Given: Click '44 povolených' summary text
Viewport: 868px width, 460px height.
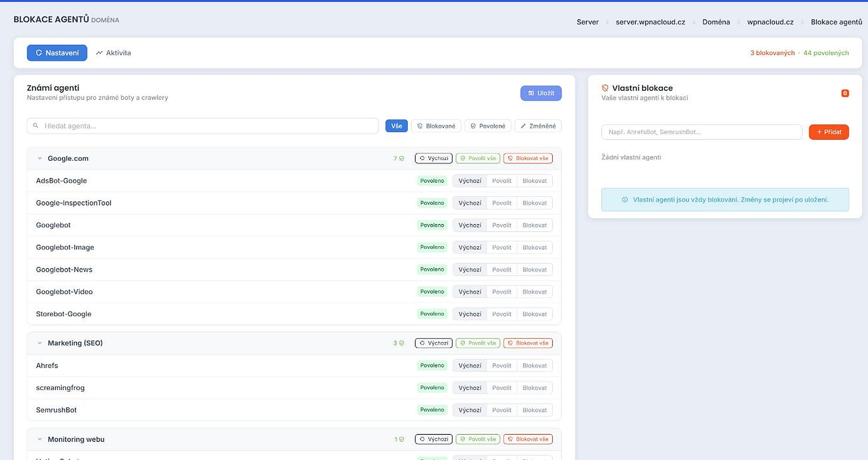Looking at the screenshot, I should 826,53.
